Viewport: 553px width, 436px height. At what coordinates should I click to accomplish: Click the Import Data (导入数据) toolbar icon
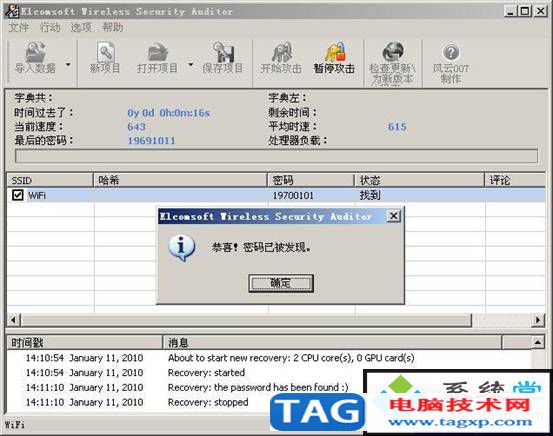(x=35, y=57)
